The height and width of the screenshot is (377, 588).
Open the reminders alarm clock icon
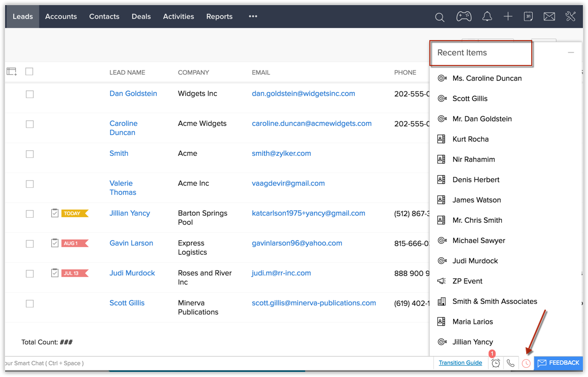pyautogui.click(x=496, y=363)
